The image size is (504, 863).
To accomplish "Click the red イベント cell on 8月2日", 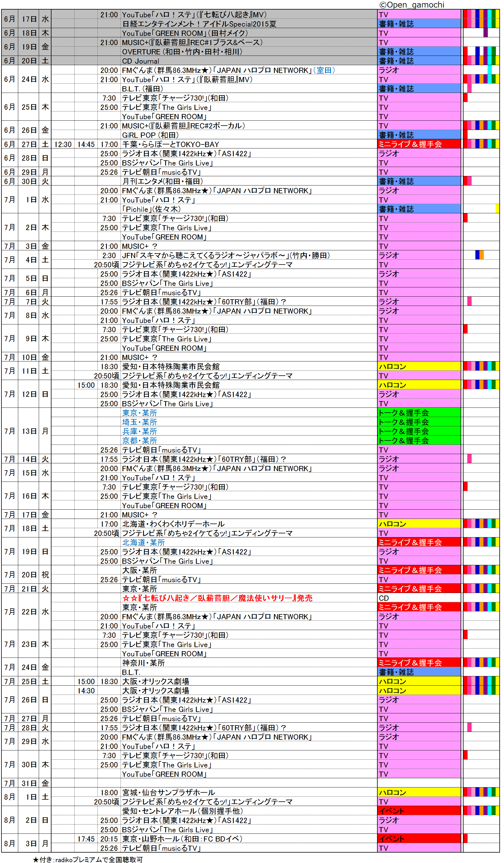I will 420,811.
